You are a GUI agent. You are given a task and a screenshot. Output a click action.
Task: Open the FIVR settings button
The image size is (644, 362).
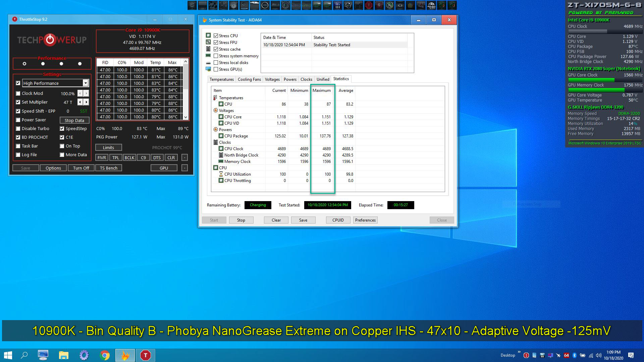click(102, 158)
